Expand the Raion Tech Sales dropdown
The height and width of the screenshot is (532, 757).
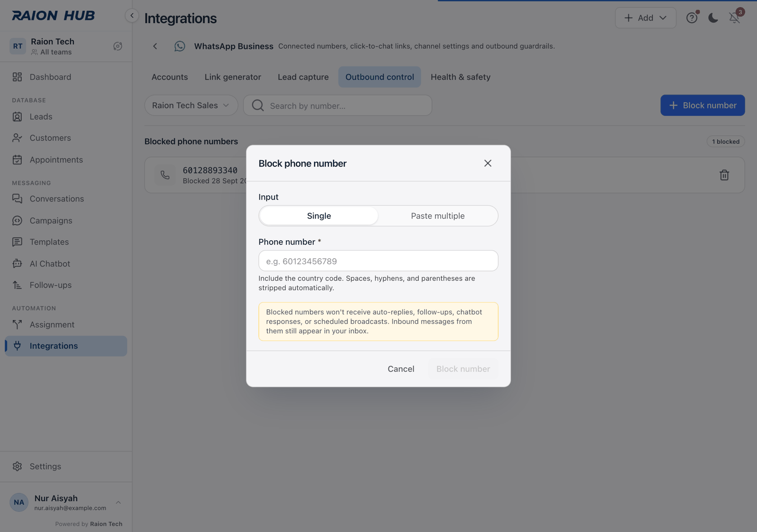[191, 105]
